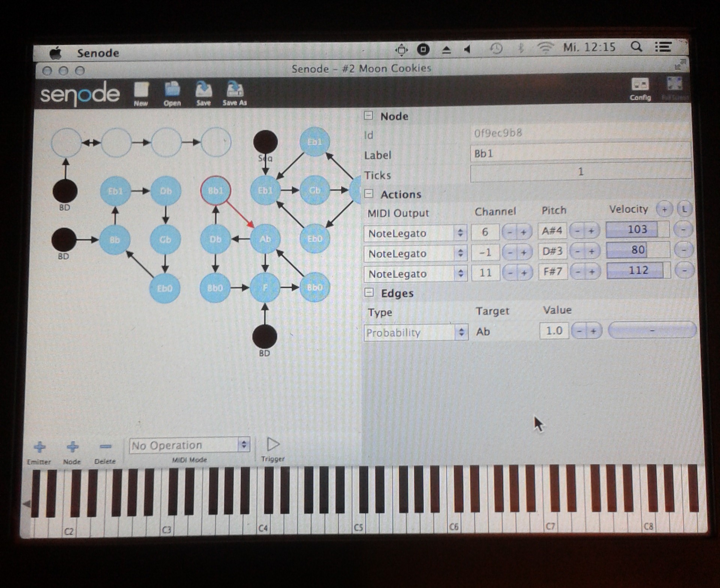Viewport: 720px width, 588px height.
Task: Adjust the velocity 103 slider
Action: [x=637, y=229]
